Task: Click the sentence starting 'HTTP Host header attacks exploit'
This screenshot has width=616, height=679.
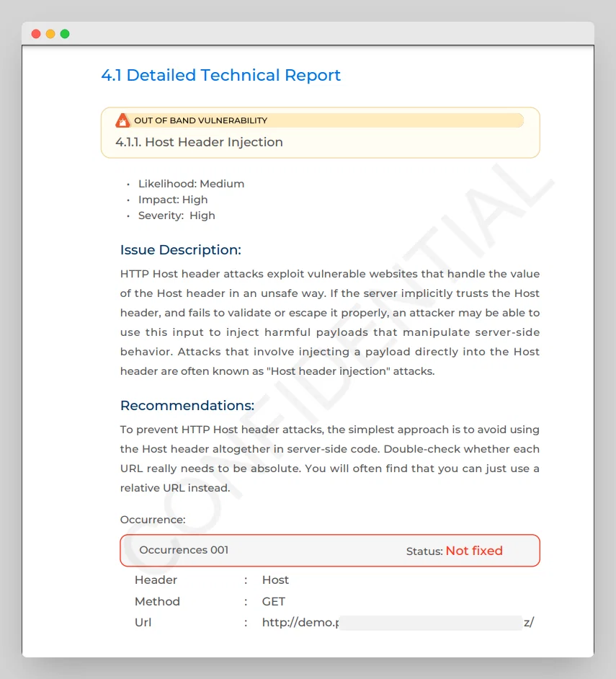Action: click(x=330, y=274)
